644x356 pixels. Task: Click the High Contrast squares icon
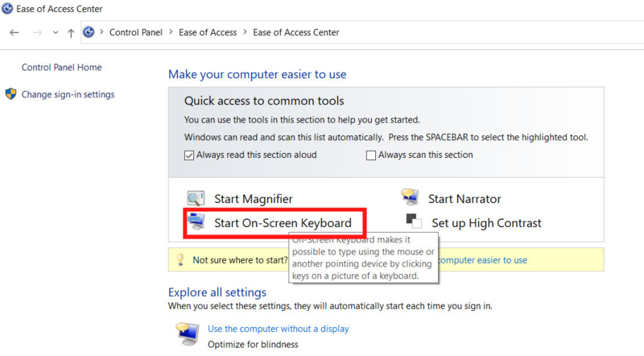414,221
